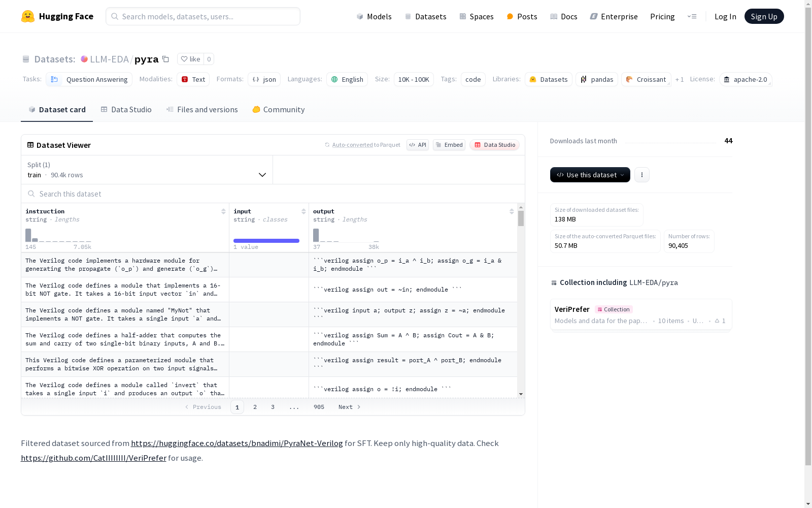Open the VeriPrefer GitHub link
812x508 pixels.
tap(93, 458)
